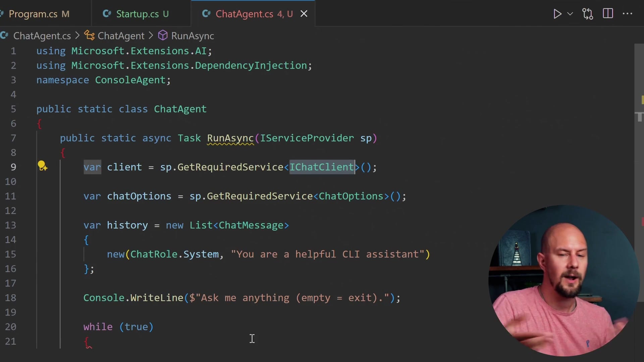This screenshot has width=644, height=362.
Task: Select the highlighted IChatClient type
Action: (x=321, y=167)
